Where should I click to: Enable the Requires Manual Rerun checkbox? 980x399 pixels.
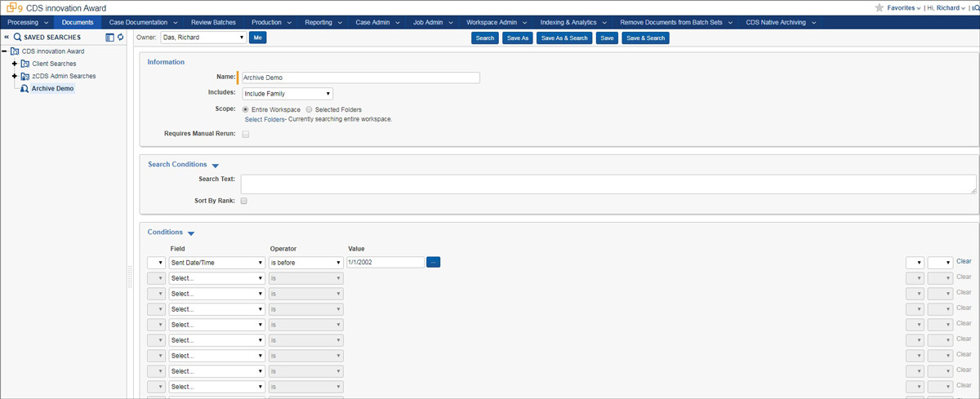(246, 134)
